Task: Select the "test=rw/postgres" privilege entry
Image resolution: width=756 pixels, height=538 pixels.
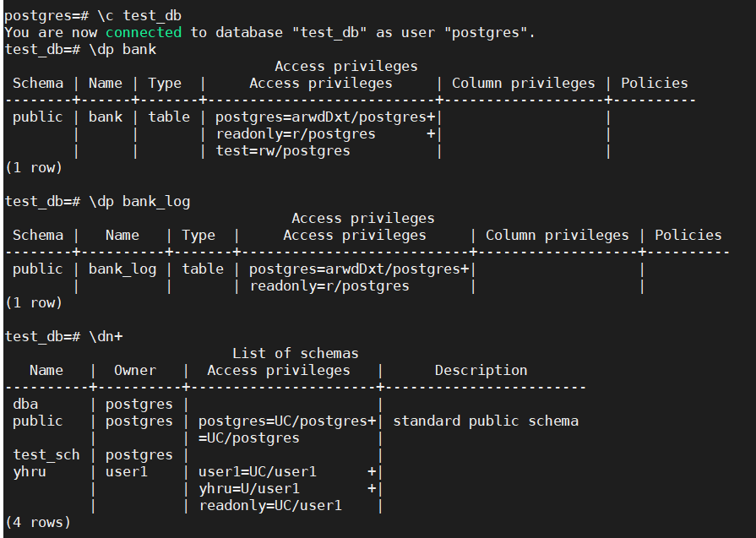Action: tap(283, 150)
